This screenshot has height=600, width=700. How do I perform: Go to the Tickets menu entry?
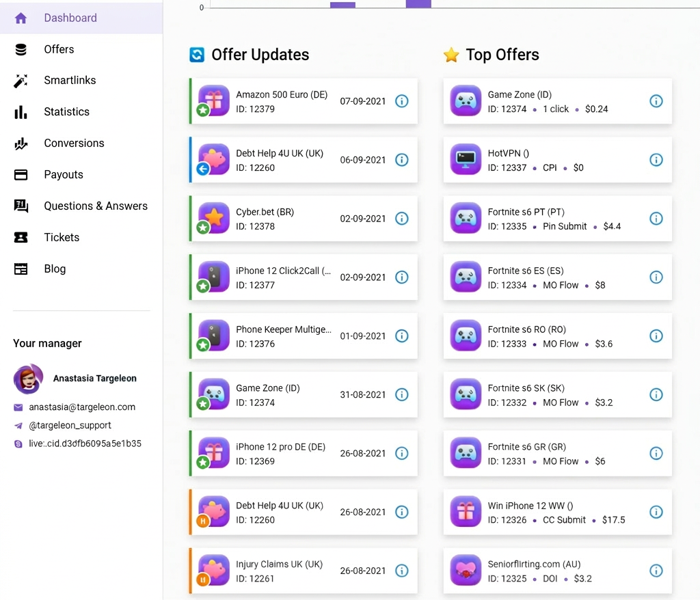pyautogui.click(x=81, y=238)
